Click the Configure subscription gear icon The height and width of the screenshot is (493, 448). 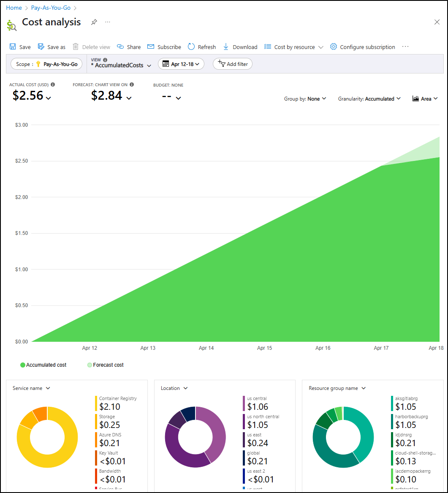333,46
